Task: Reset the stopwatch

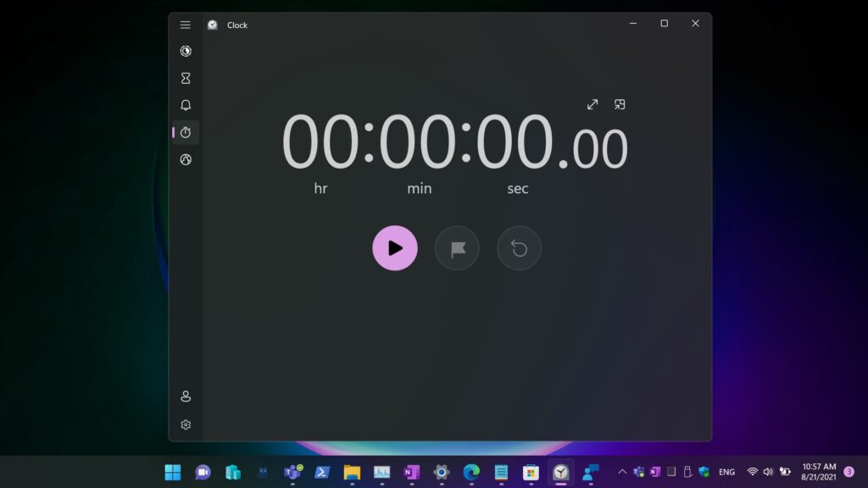Action: [x=519, y=248]
